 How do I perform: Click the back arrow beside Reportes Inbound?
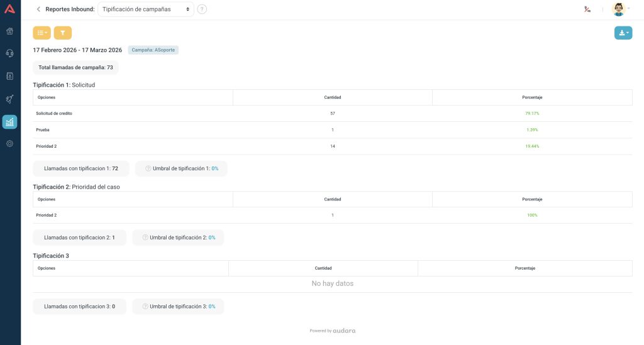(x=38, y=9)
